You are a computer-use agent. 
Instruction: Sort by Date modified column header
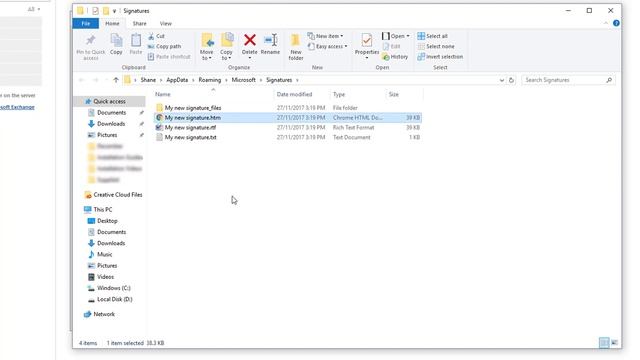(x=301, y=94)
